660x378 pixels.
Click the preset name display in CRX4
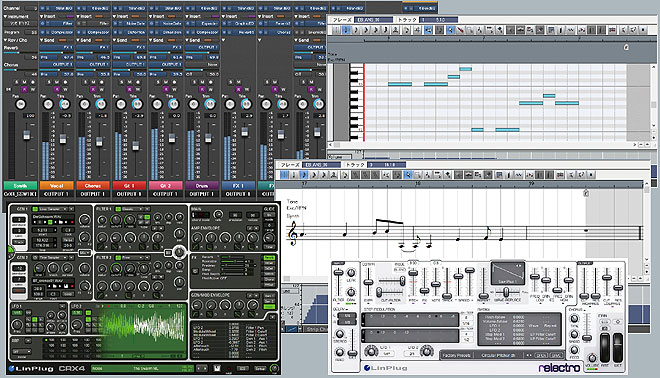[142, 368]
